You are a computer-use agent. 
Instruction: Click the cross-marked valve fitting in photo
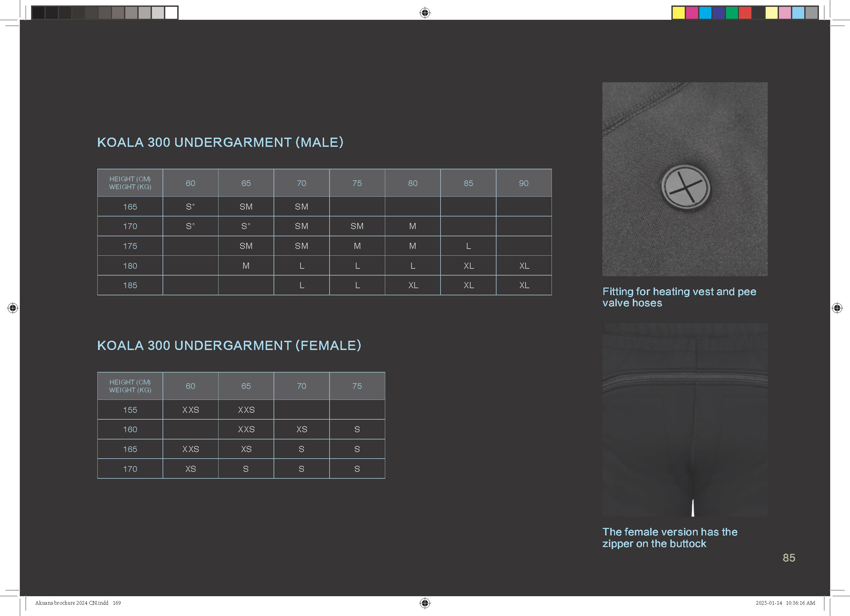coord(685,187)
